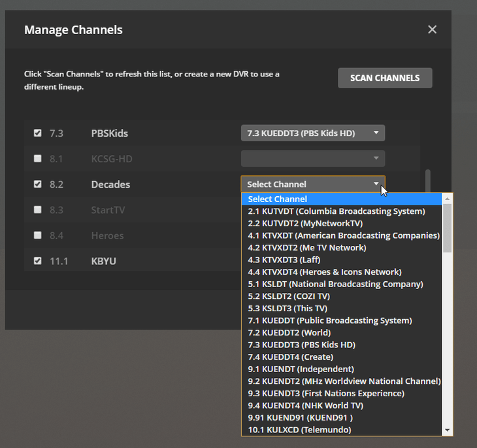
Task: Click the dropdown list scroll-down arrow
Action: 447,430
